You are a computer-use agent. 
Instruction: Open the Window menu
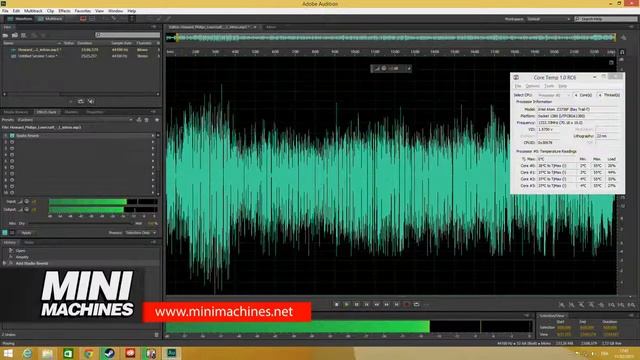[x=116, y=11]
